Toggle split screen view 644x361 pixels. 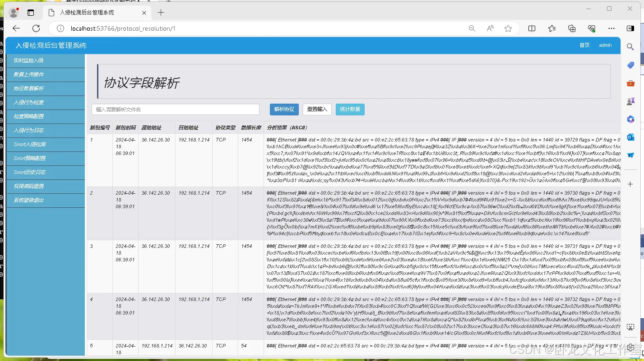tap(532, 28)
